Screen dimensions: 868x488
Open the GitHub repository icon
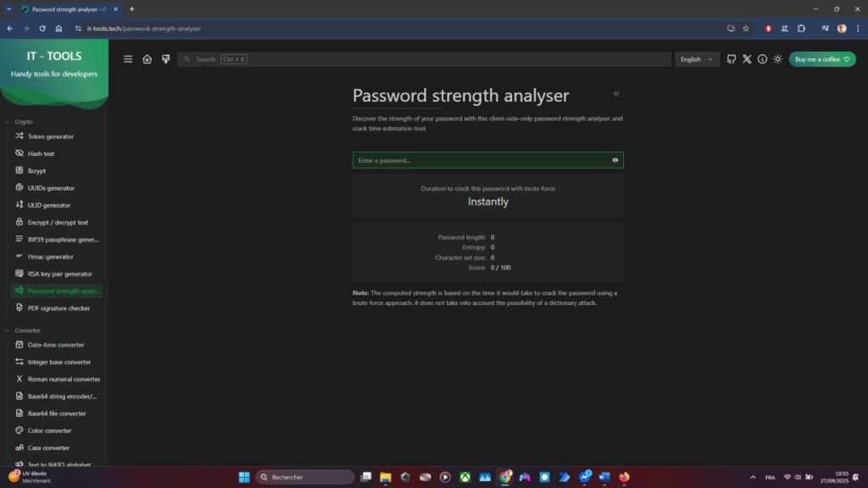pyautogui.click(x=732, y=59)
